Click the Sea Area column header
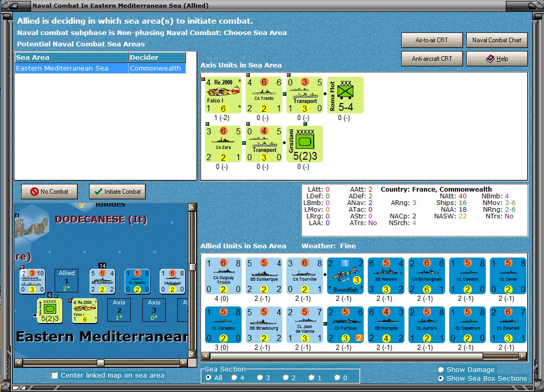This screenshot has height=392, width=544. 72,57
